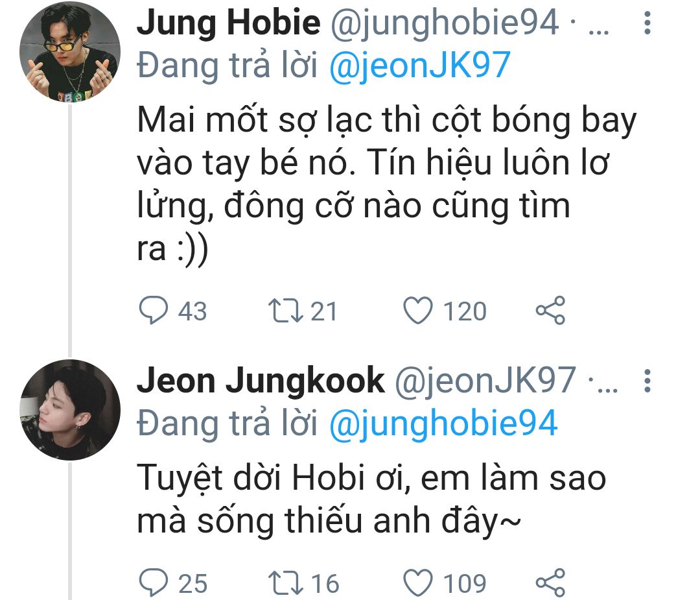700x600 pixels.
Task: Click the @jeonJK97 mention link
Action: (420, 66)
